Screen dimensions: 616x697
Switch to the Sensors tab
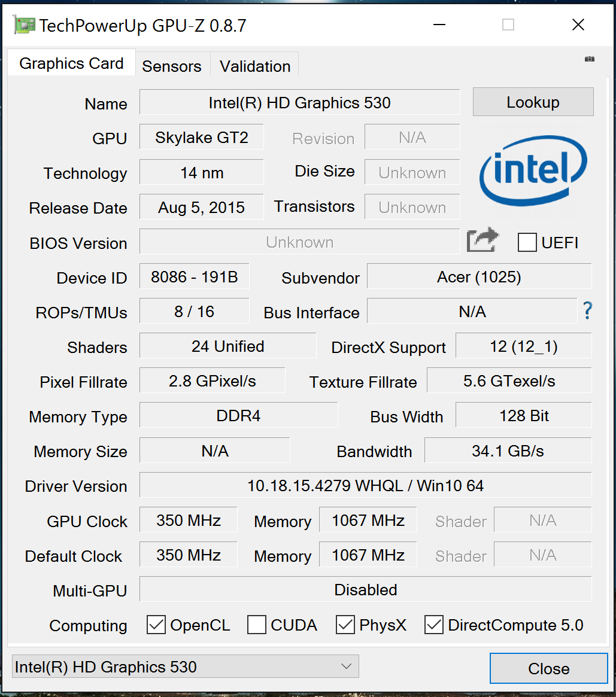pyautogui.click(x=172, y=66)
